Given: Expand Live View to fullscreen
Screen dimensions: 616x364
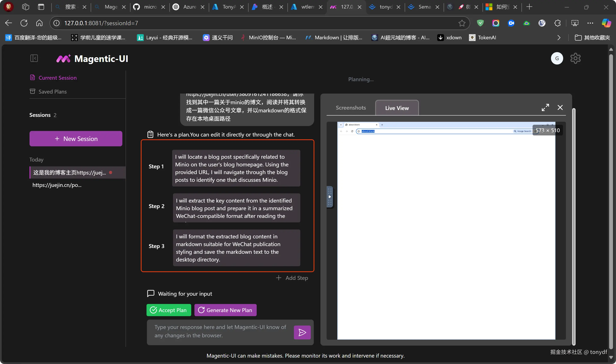Looking at the screenshot, I should 545,107.
